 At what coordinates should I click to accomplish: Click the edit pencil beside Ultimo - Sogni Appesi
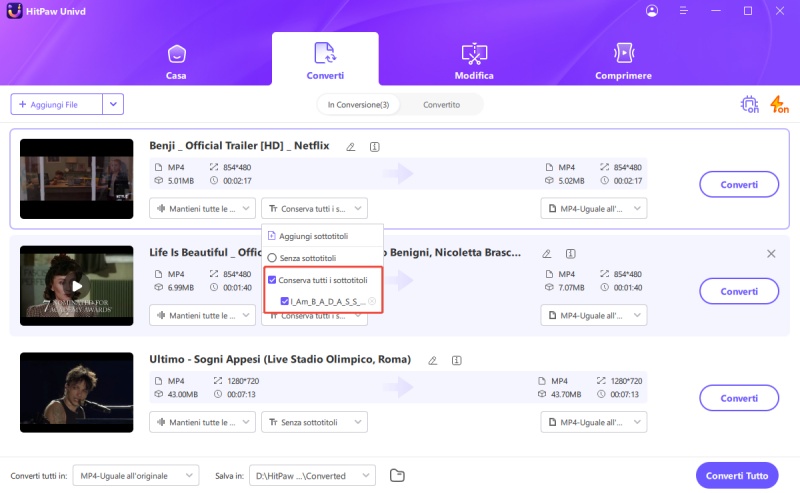pos(433,360)
